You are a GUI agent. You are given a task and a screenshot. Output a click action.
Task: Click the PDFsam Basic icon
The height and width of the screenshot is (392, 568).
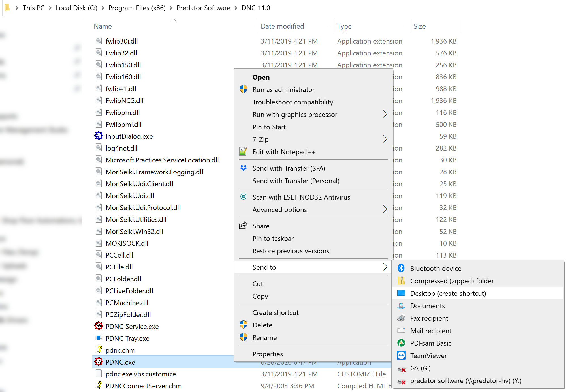[401, 343]
